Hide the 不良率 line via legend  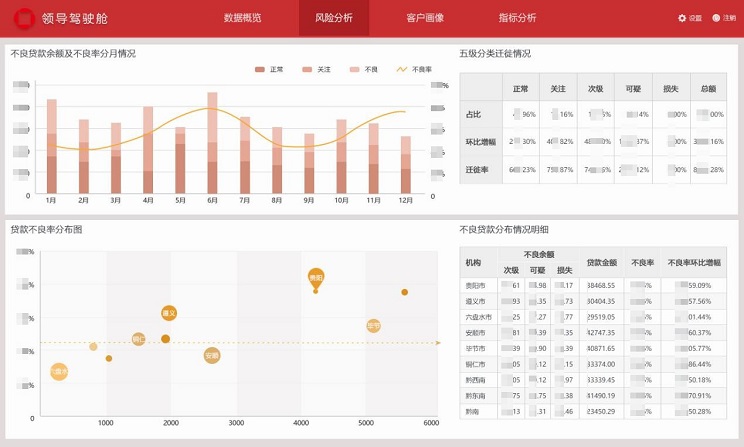(415, 69)
